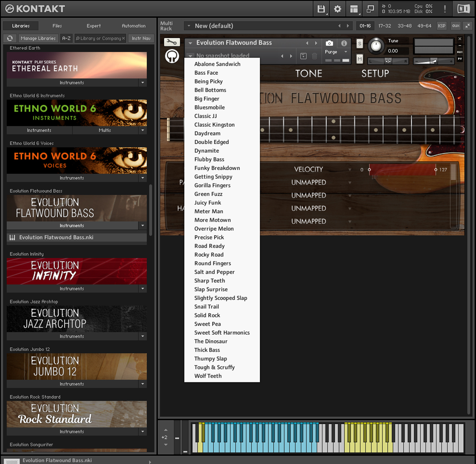The height and width of the screenshot is (464, 476).
Task: Click the minimized view icon
Action: [370, 9]
